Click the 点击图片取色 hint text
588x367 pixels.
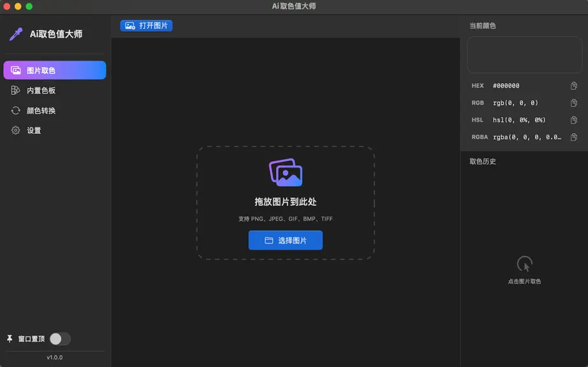(524, 281)
